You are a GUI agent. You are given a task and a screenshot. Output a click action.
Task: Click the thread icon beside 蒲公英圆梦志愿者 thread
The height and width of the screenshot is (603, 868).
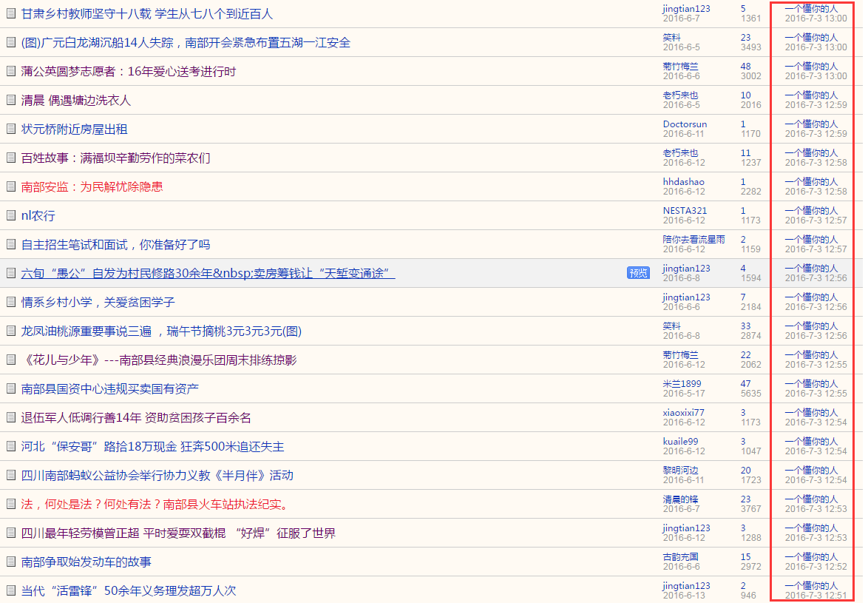11,71
